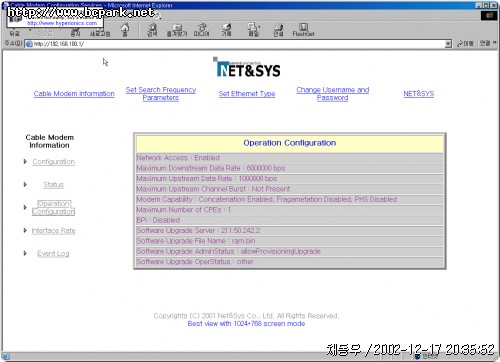Screen dimensions: 500x362
Task: Click 'Best view with 1024*768 screen mode' text
Action: click(x=246, y=324)
